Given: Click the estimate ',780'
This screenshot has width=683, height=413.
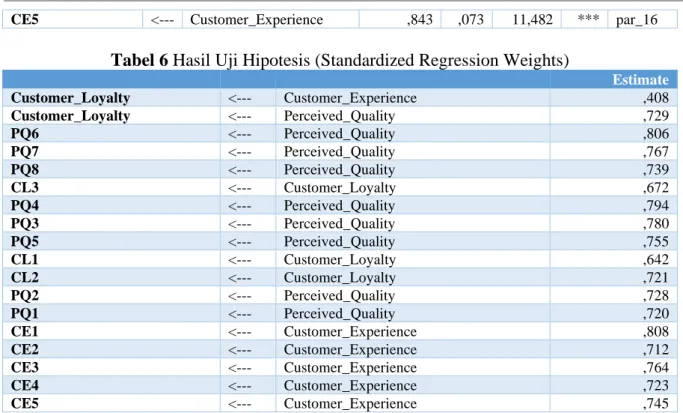Looking at the screenshot, I should [656, 223].
